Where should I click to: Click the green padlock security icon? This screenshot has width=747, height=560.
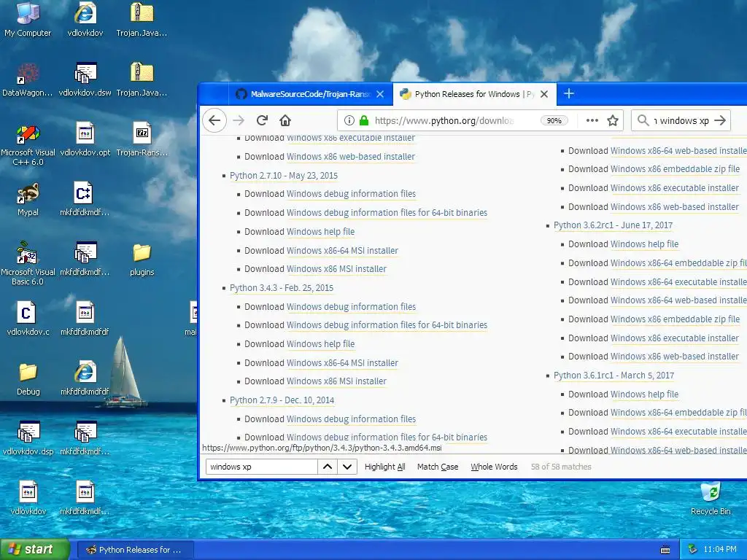point(364,120)
